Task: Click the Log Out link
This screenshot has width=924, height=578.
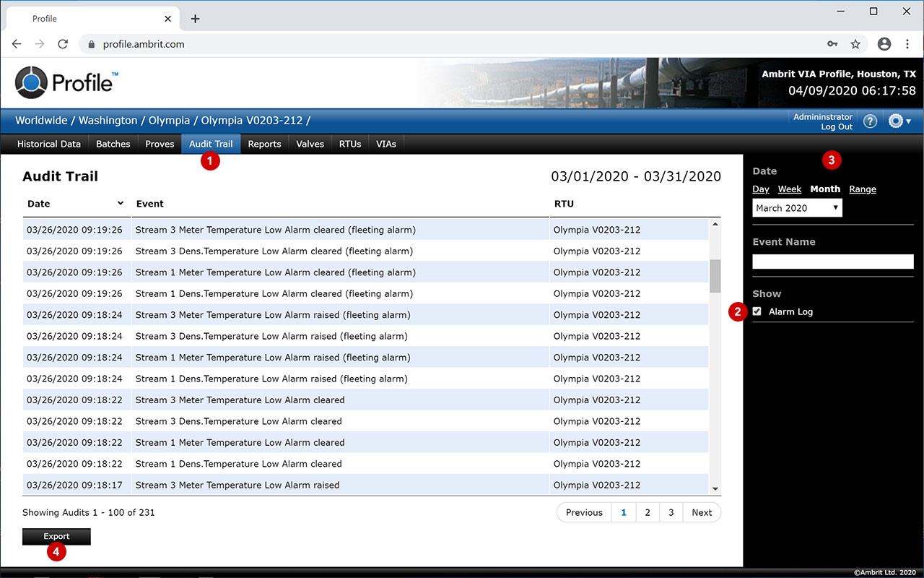Action: (837, 127)
